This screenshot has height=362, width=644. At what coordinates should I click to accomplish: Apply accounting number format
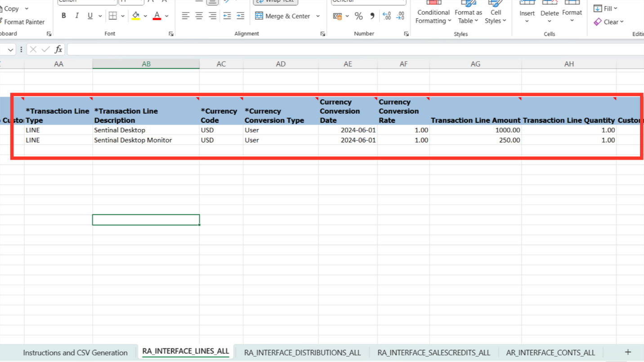coord(337,16)
